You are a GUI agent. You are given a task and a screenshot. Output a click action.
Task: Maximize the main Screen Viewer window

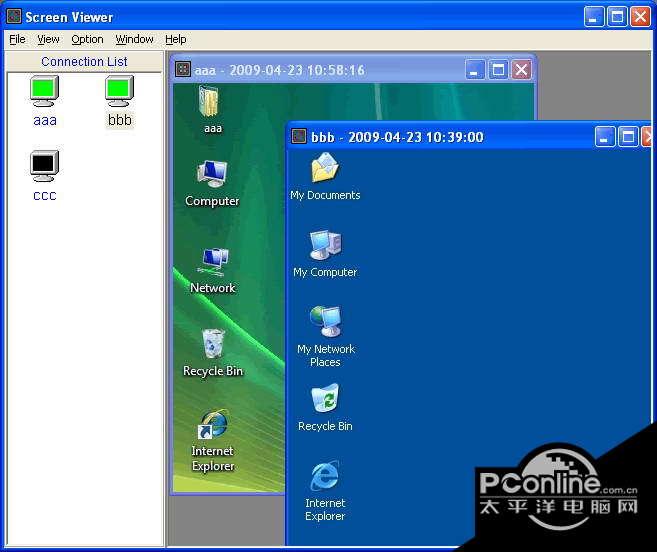617,17
